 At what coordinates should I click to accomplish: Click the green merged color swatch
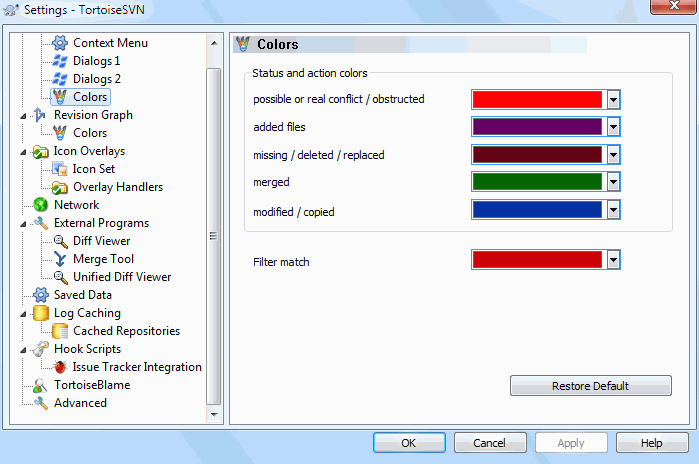coord(537,182)
